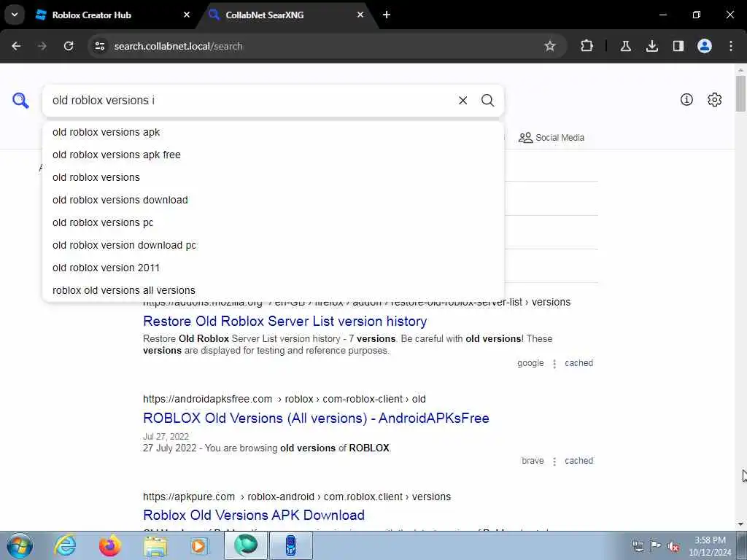Select the CollabNet SearXNG tab
The width and height of the screenshot is (747, 560).
pyautogui.click(x=286, y=15)
